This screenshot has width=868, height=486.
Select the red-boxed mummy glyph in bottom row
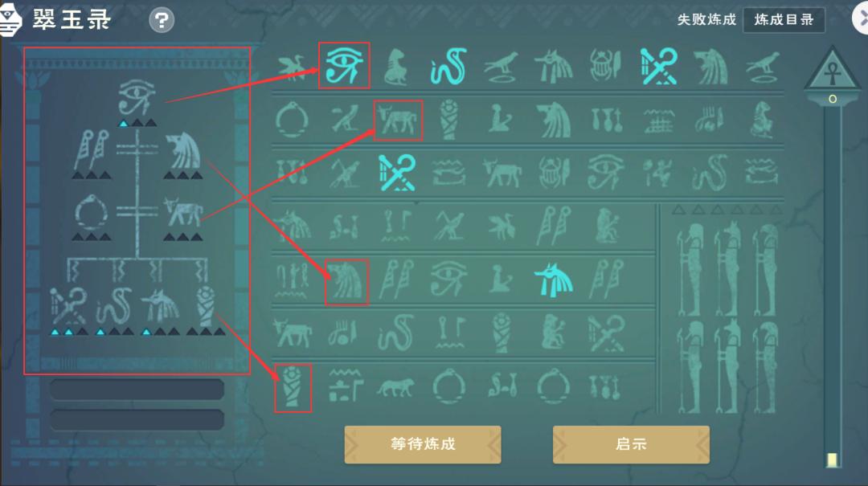(293, 388)
